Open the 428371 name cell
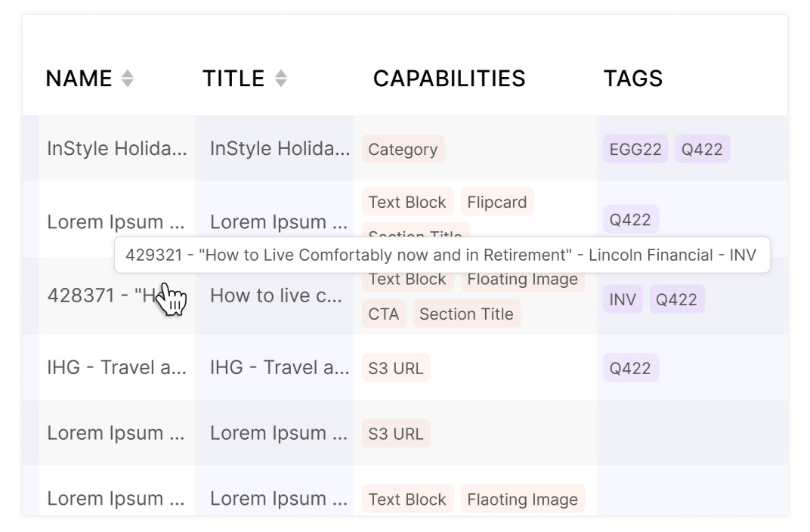 [x=117, y=295]
